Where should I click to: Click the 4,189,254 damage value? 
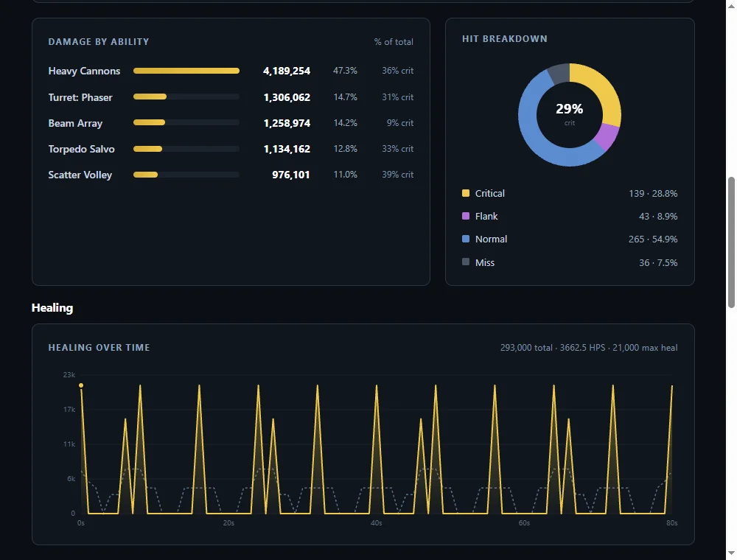pos(287,71)
